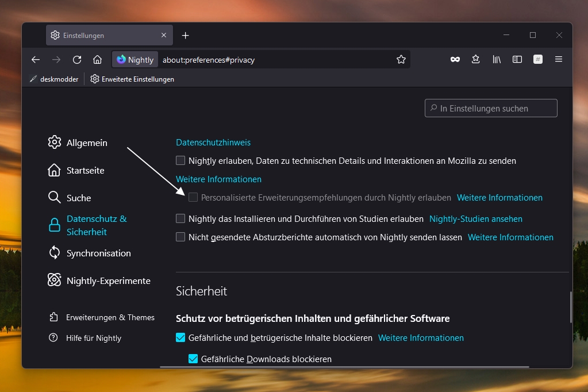Screen dimensions: 588x392
Task: Select the Einstellungen tab
Action: [x=109, y=35]
